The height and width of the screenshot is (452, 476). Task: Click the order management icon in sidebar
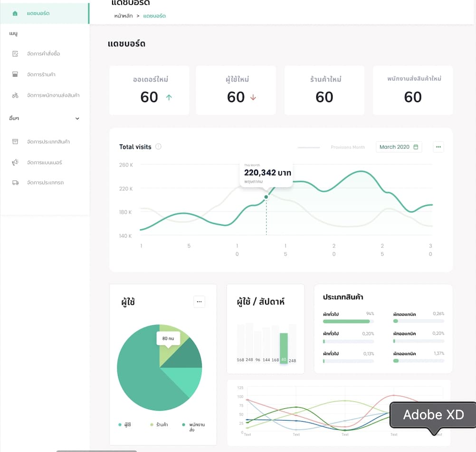[15, 54]
